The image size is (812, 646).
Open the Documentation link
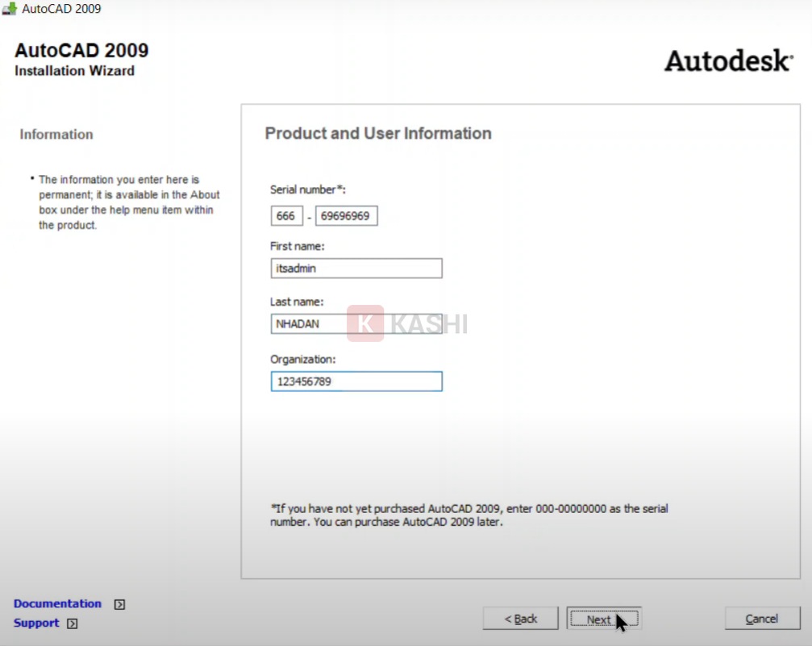[x=57, y=603]
